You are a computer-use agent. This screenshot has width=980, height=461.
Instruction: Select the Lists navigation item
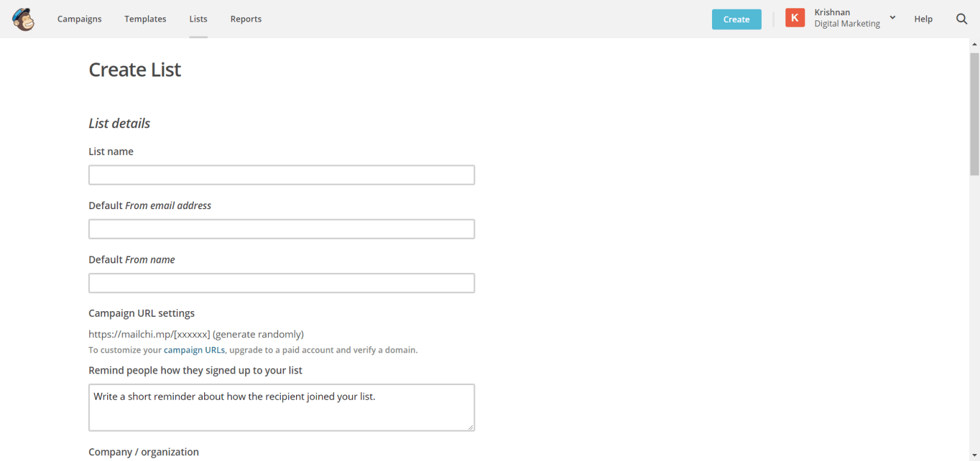tap(198, 19)
